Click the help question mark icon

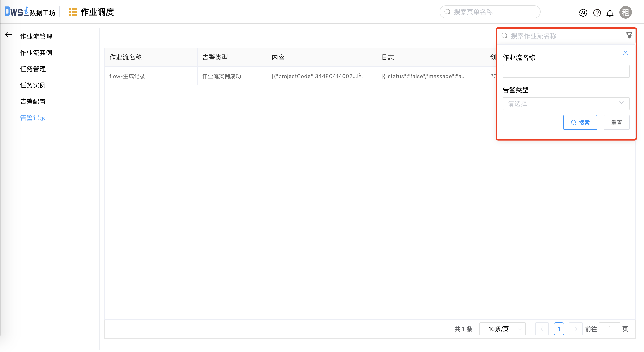(x=597, y=13)
